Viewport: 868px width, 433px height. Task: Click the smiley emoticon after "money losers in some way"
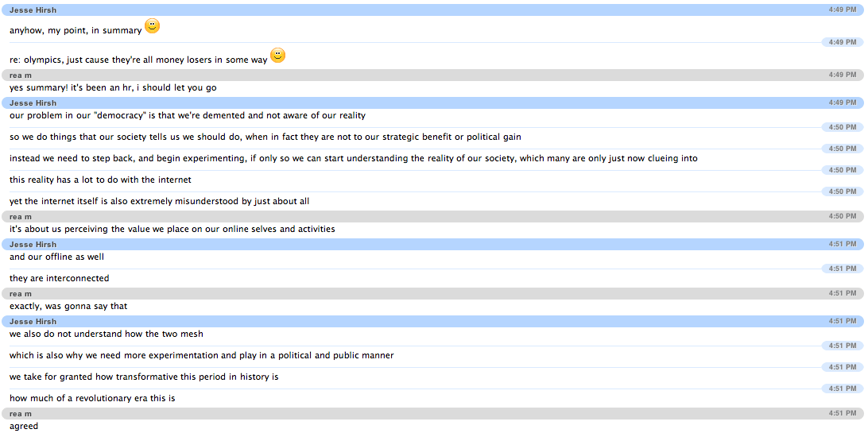(x=277, y=56)
